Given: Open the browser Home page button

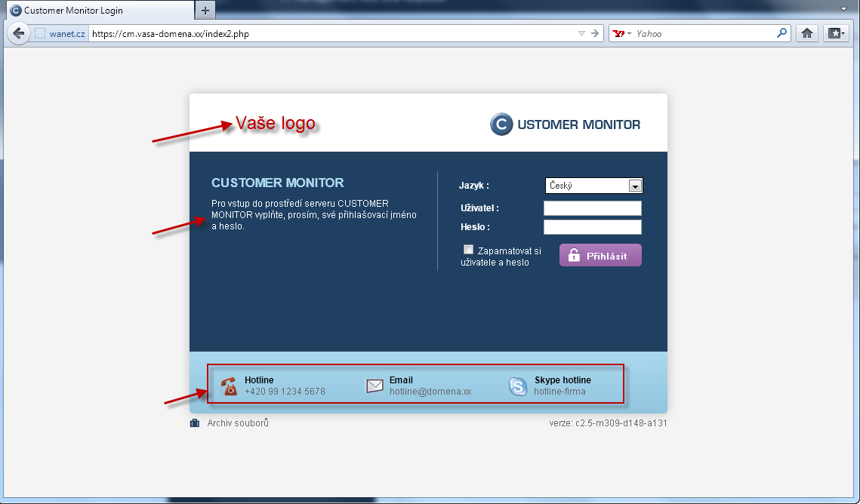Looking at the screenshot, I should click(807, 33).
